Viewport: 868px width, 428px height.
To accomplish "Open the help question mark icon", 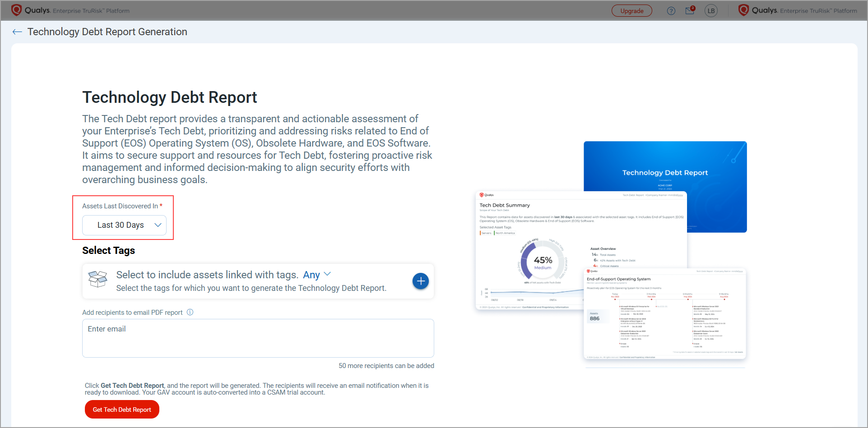I will [671, 11].
